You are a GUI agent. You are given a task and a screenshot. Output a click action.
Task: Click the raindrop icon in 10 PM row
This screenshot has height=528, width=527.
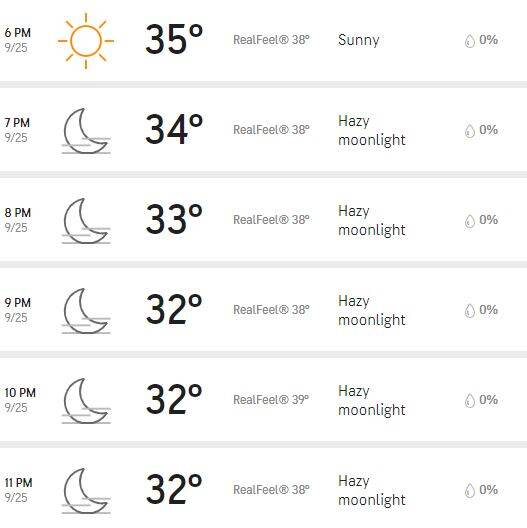click(470, 400)
